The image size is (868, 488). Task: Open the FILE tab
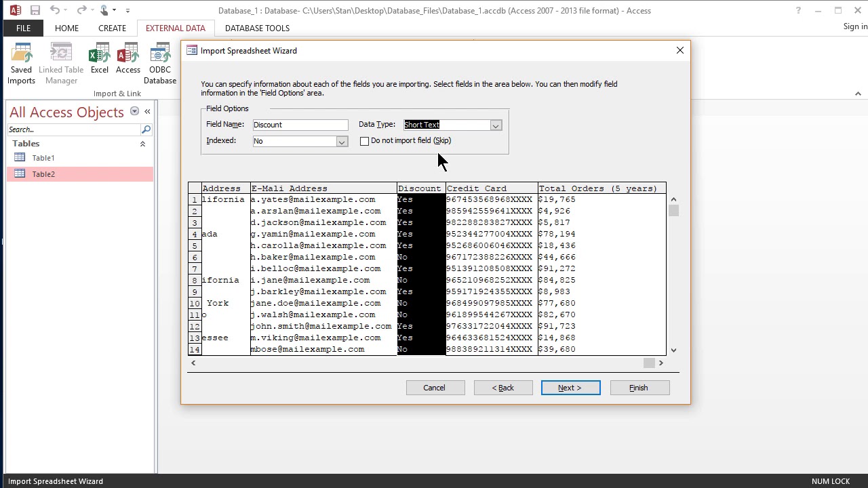[x=23, y=28]
